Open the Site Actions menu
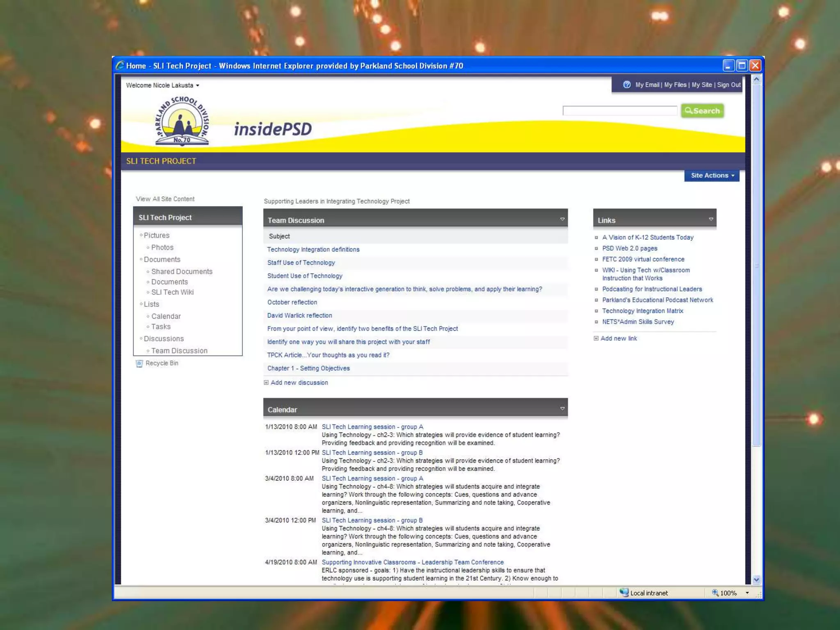Screen dimensions: 840x630 712,176
